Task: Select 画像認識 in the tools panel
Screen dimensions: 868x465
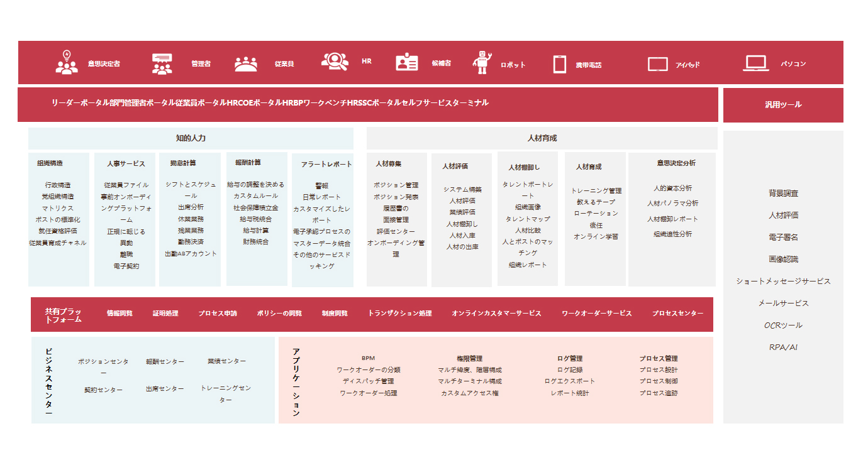Action: pyautogui.click(x=784, y=260)
